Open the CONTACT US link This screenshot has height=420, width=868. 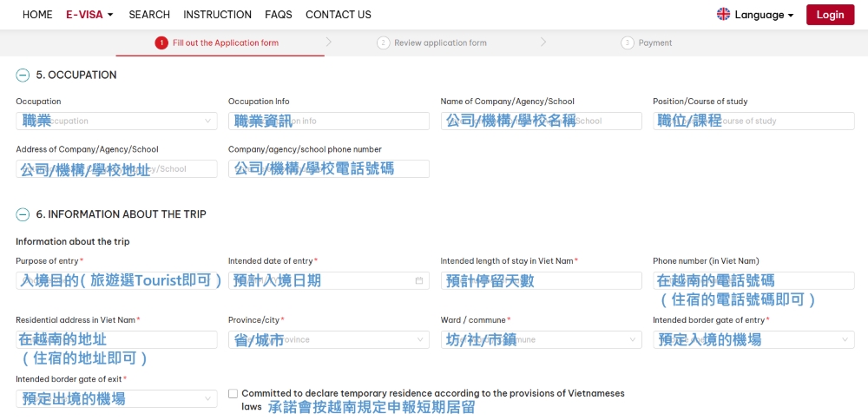[339, 15]
